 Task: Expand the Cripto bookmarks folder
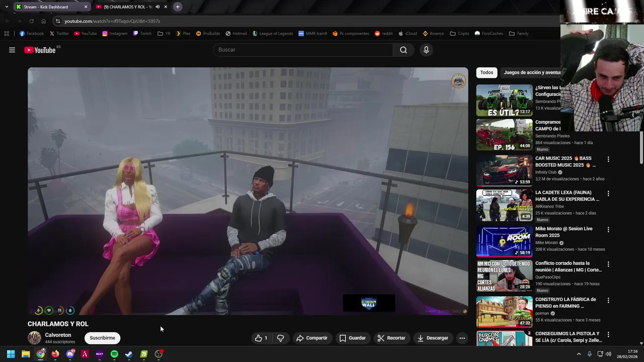coord(460,34)
